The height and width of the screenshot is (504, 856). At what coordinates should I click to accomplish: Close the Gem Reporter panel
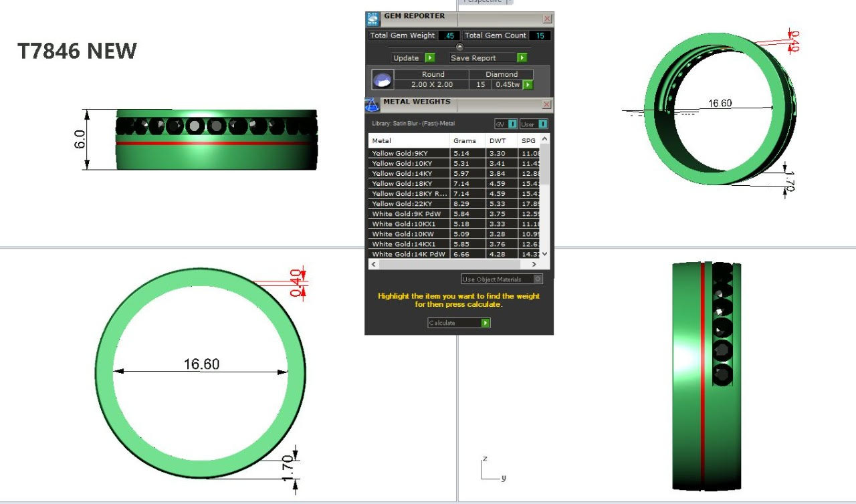pyautogui.click(x=547, y=19)
